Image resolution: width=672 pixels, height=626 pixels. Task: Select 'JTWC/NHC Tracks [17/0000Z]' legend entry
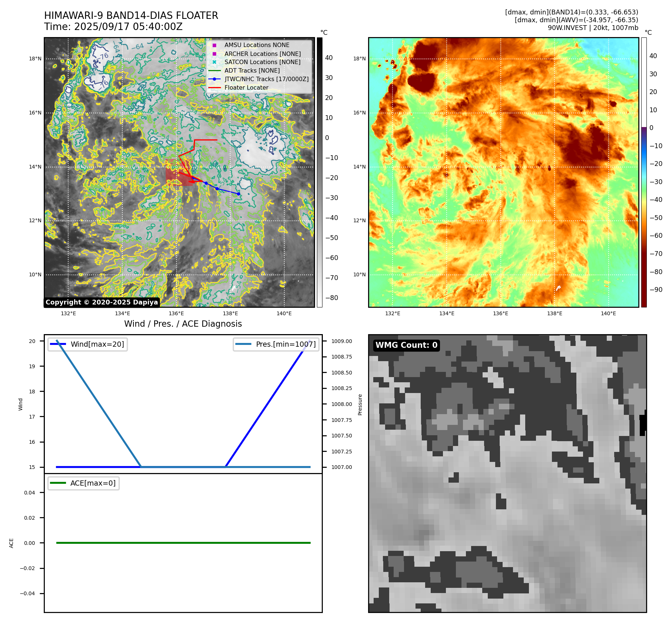[267, 79]
